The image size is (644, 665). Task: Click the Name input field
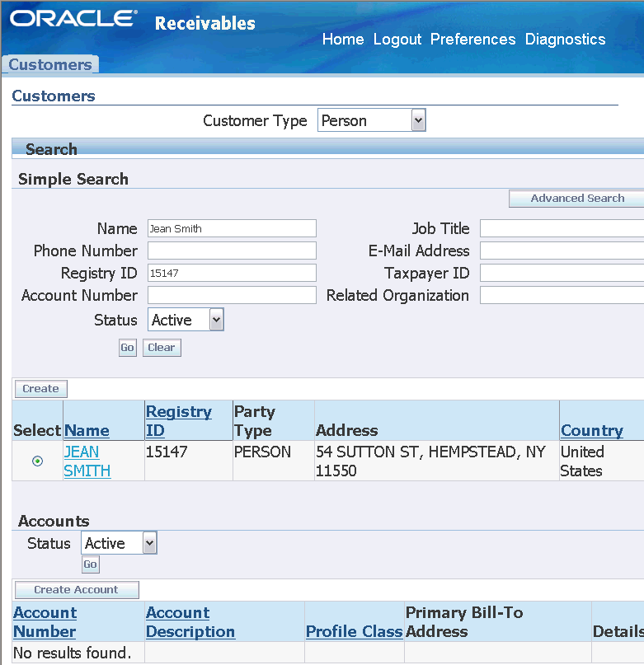232,228
